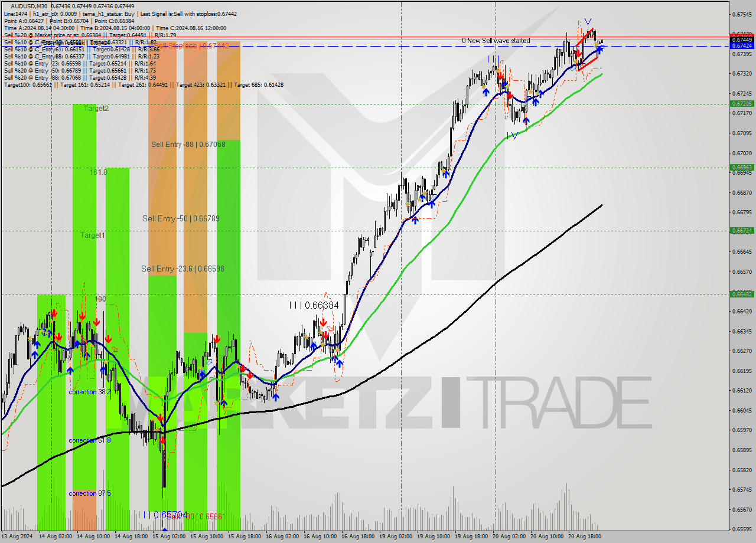Click the blue price tag 0.67424
This screenshot has width=756, height=543.
pyautogui.click(x=742, y=45)
